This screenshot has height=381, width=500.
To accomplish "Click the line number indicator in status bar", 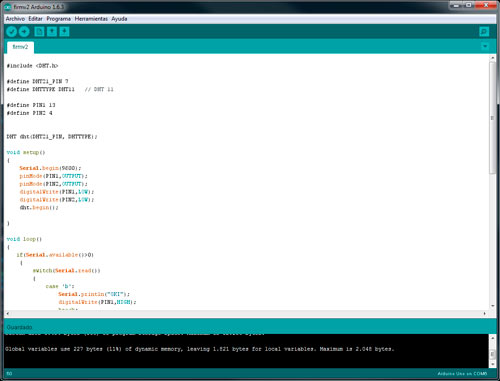I will [x=9, y=374].
